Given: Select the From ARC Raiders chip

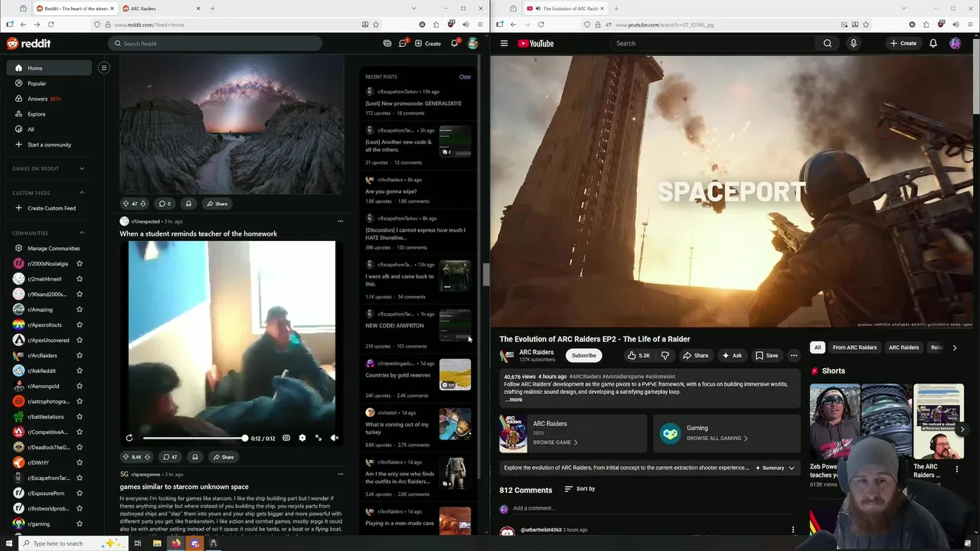Looking at the screenshot, I should coord(854,347).
